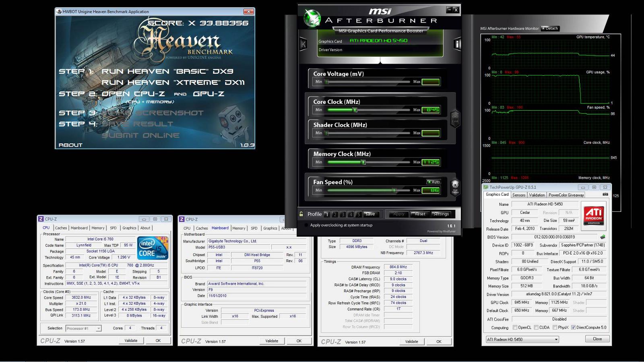Click the 'Z' icon of the Mainboard CPU-Z window

182,219
